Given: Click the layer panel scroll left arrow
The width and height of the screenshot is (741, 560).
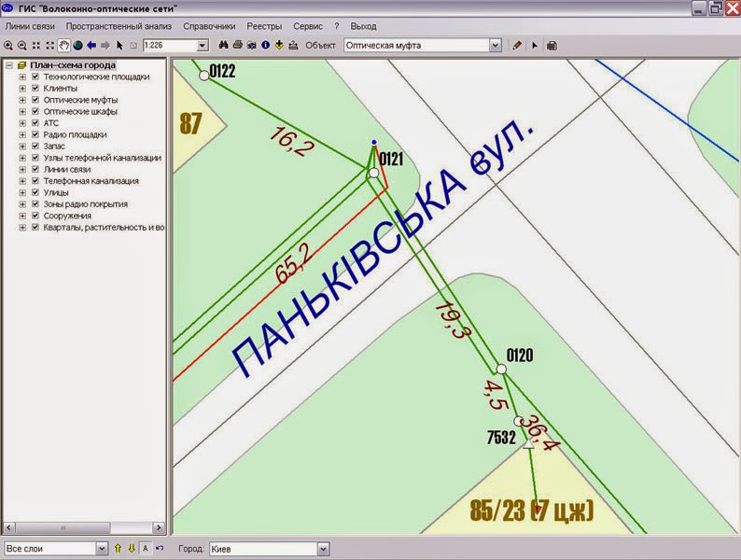Looking at the screenshot, I should coord(9,527).
